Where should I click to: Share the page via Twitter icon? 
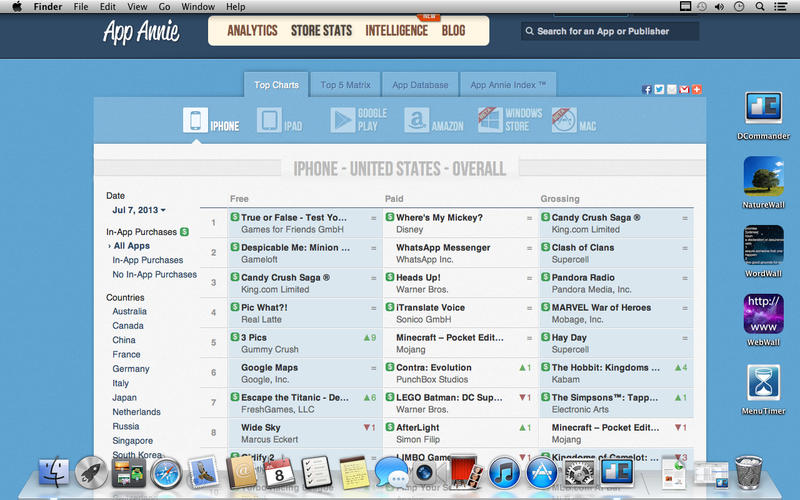pos(659,90)
